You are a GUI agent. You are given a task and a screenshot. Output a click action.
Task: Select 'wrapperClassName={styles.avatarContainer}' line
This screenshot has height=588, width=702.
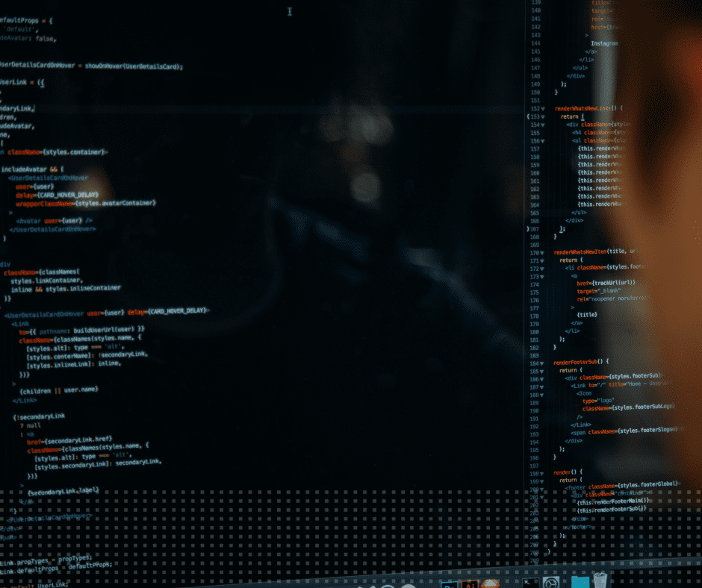tap(86, 203)
